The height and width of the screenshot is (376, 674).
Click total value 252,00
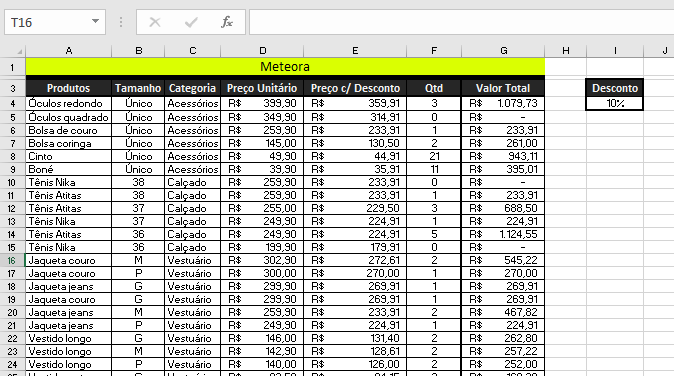[x=503, y=364]
